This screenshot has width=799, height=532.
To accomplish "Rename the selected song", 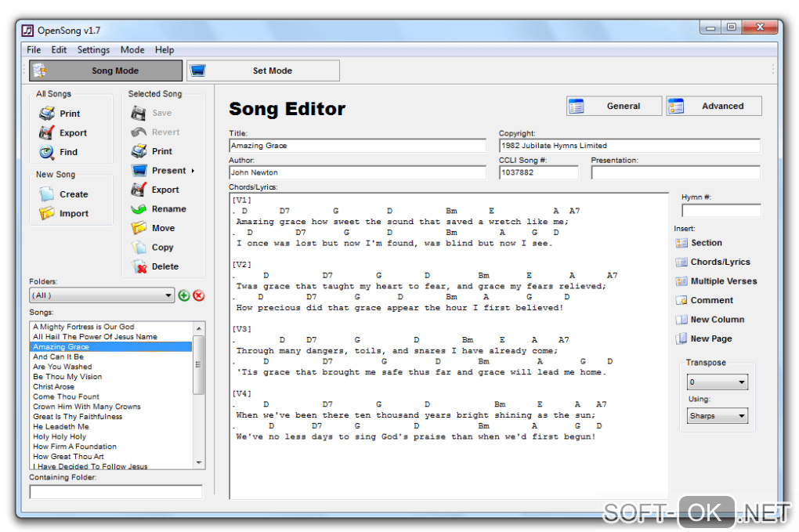I will [158, 209].
